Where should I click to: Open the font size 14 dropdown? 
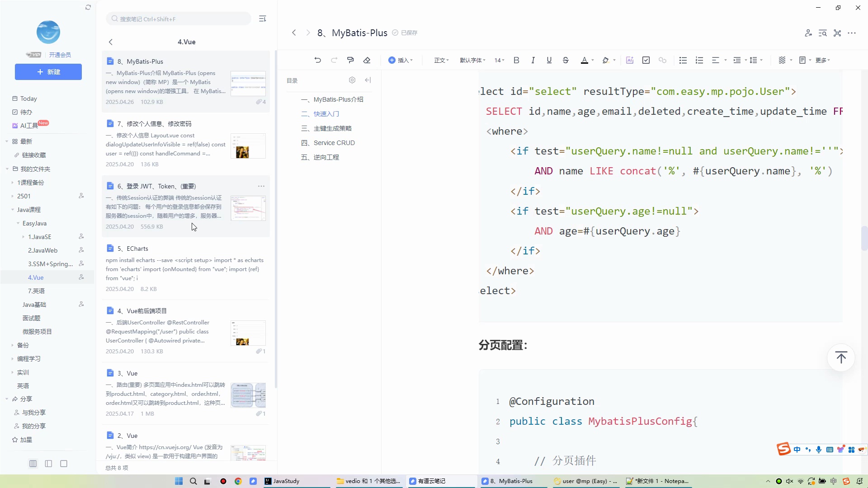(499, 60)
